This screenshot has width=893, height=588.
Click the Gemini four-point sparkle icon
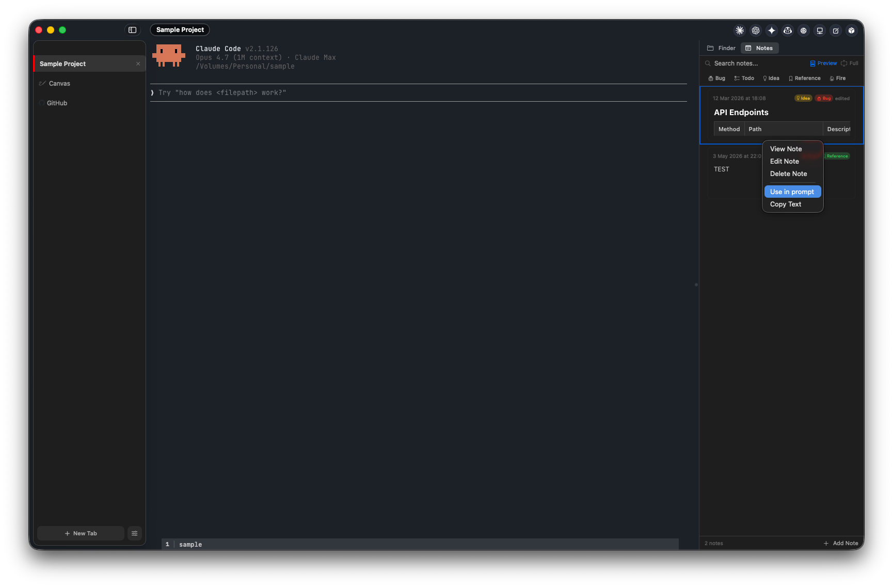tap(772, 30)
